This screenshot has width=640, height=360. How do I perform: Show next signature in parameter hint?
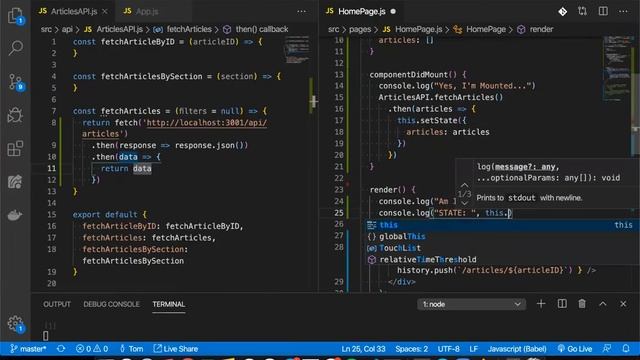tap(464, 202)
